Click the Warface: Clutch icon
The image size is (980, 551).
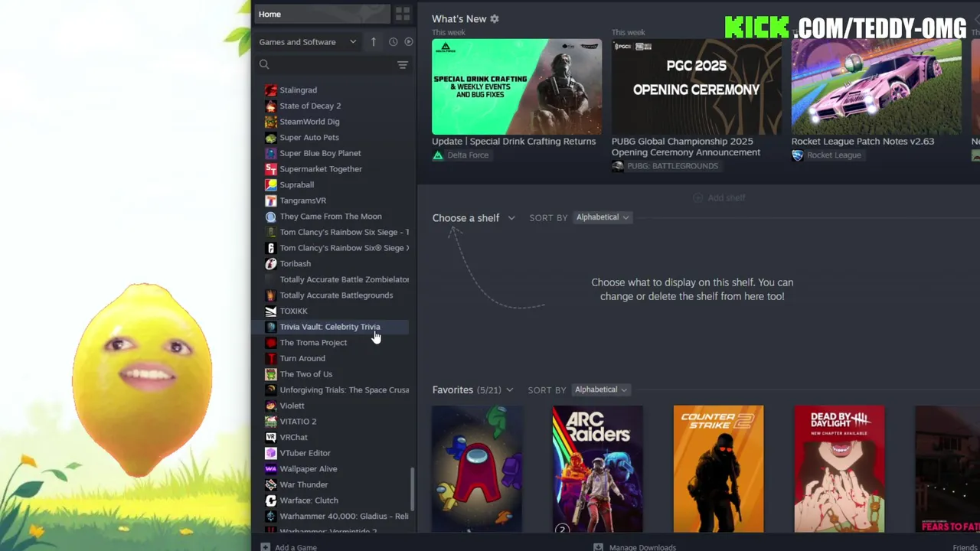click(270, 500)
